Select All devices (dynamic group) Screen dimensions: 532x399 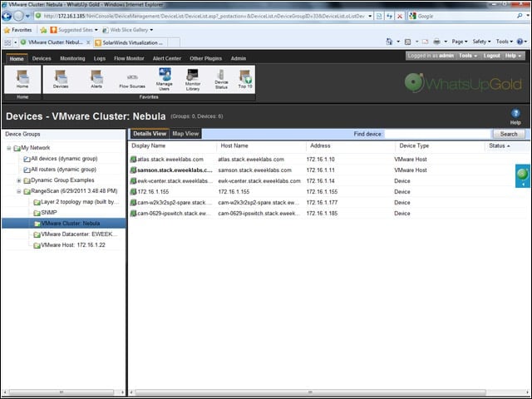pyautogui.click(x=64, y=159)
